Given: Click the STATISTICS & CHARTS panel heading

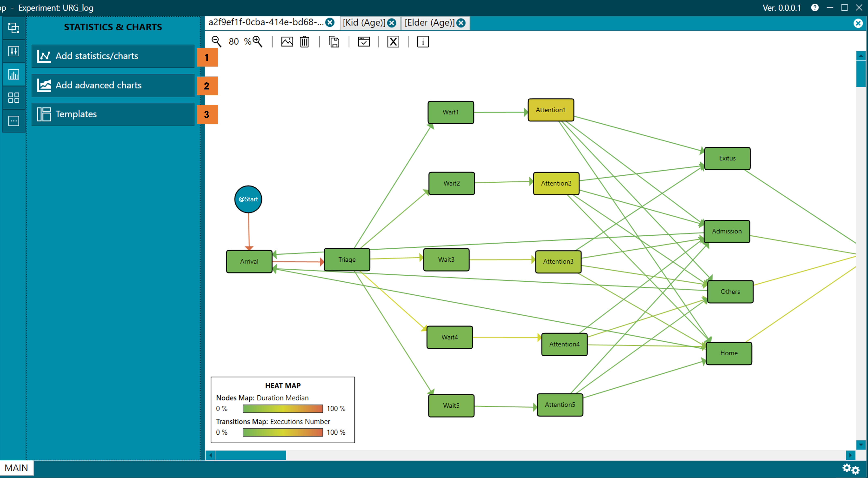Looking at the screenshot, I should coord(113,27).
